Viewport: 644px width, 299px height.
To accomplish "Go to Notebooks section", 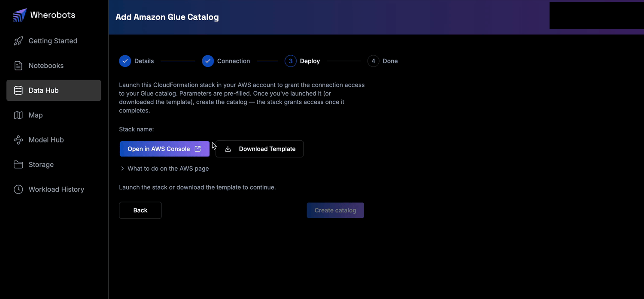I will click(x=54, y=66).
